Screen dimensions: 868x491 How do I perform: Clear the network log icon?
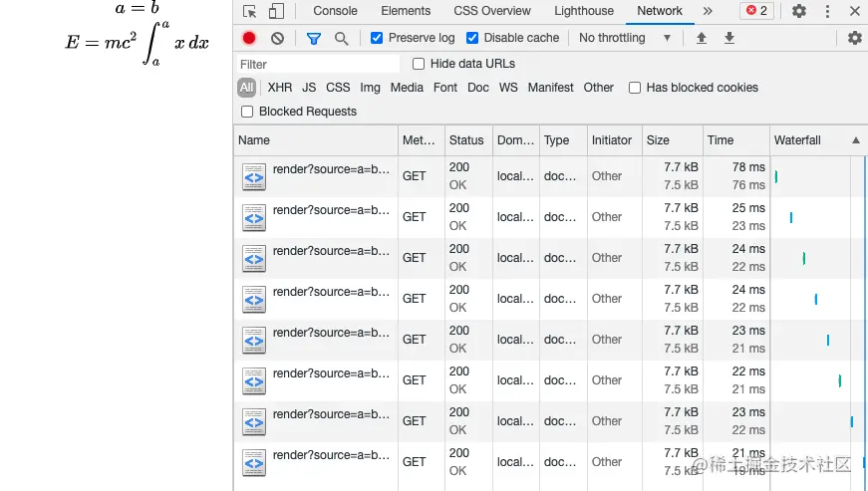(277, 38)
